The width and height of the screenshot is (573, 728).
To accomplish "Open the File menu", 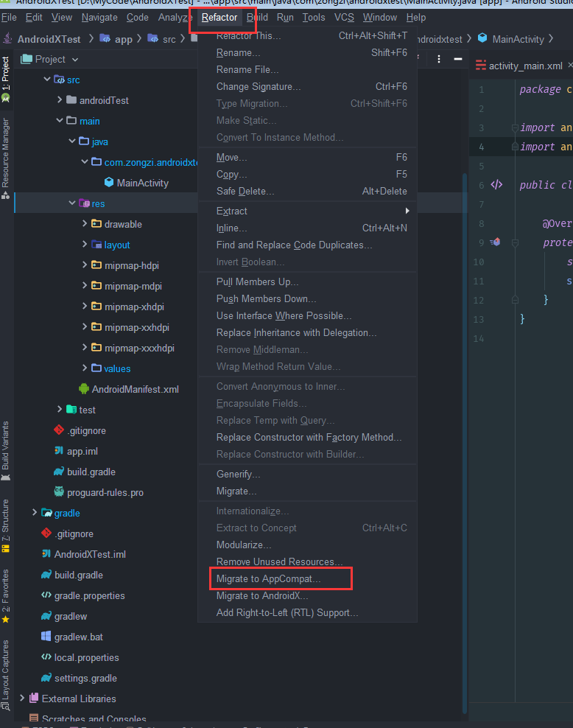I will point(9,18).
